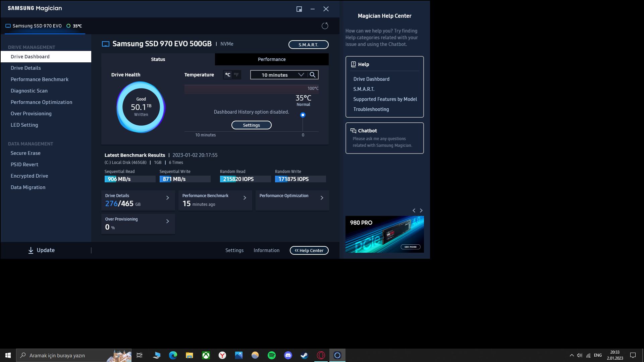
Task: Click the Chatbot speech bubble icon
Action: pyautogui.click(x=353, y=131)
